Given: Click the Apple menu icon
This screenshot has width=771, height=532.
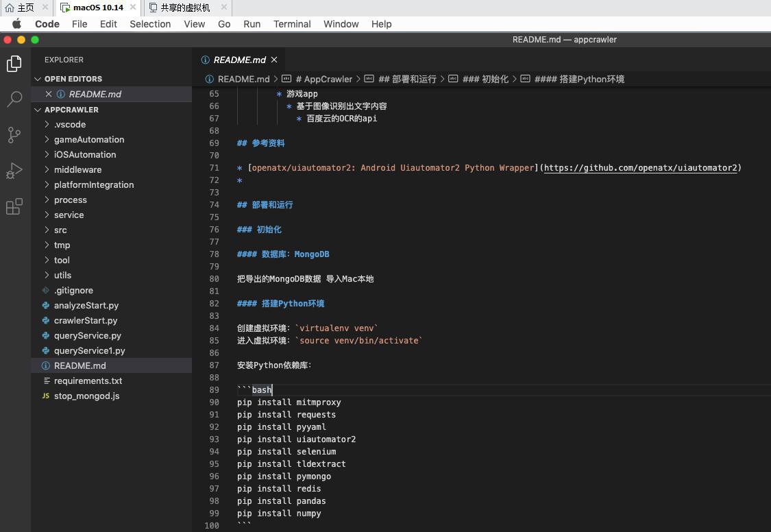Looking at the screenshot, I should pyautogui.click(x=16, y=23).
